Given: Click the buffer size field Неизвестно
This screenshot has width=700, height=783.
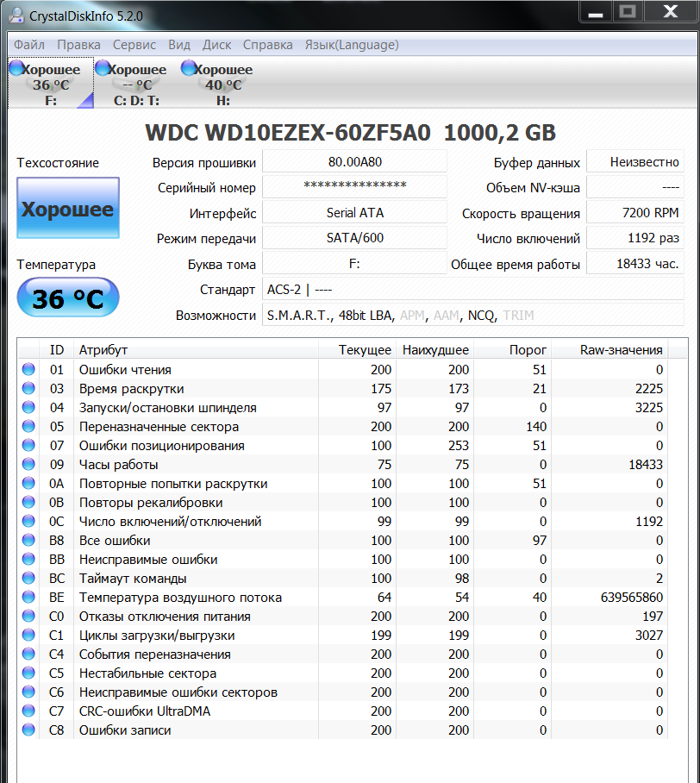Looking at the screenshot, I should coord(635,162).
